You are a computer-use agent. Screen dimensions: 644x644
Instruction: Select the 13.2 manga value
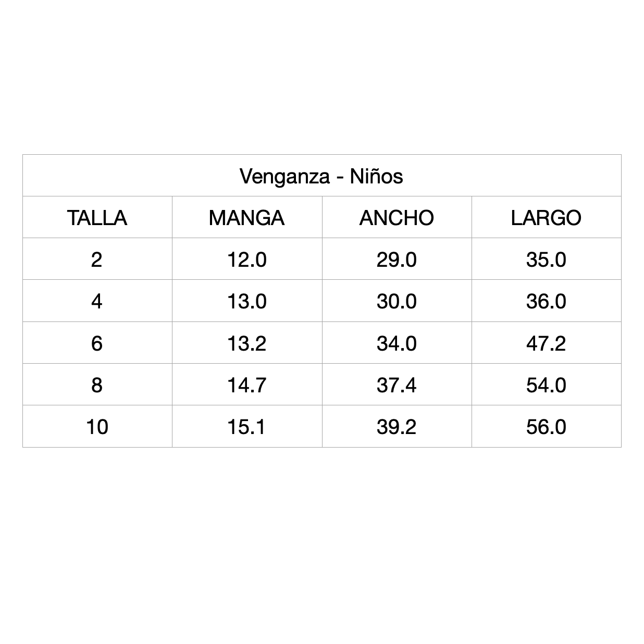[246, 343]
